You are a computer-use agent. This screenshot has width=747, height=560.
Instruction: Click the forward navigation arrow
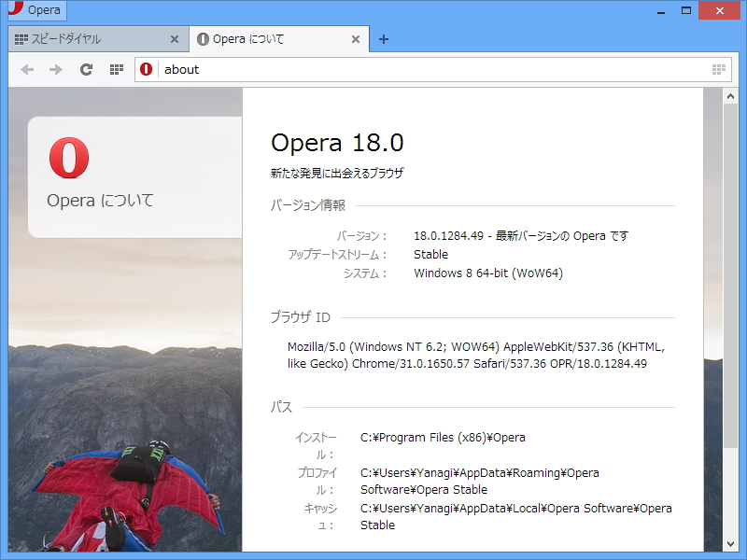[x=57, y=68]
